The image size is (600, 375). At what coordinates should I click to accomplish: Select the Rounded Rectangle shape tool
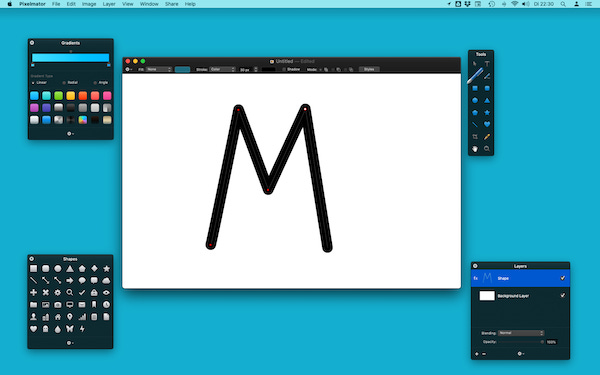[x=487, y=88]
